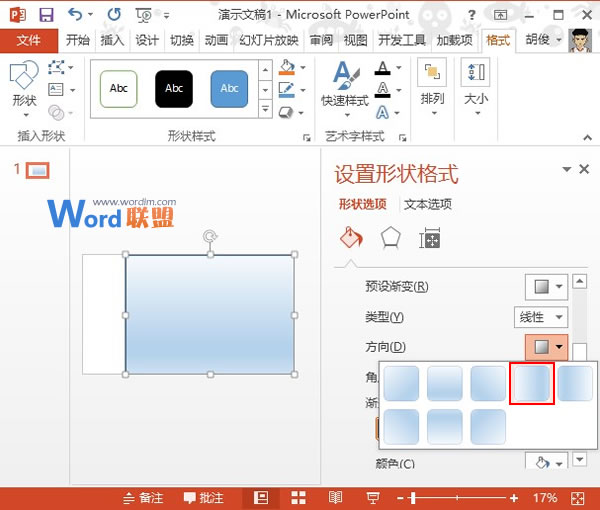Switch to Reading view
This screenshot has width=600, height=510.
click(x=335, y=498)
